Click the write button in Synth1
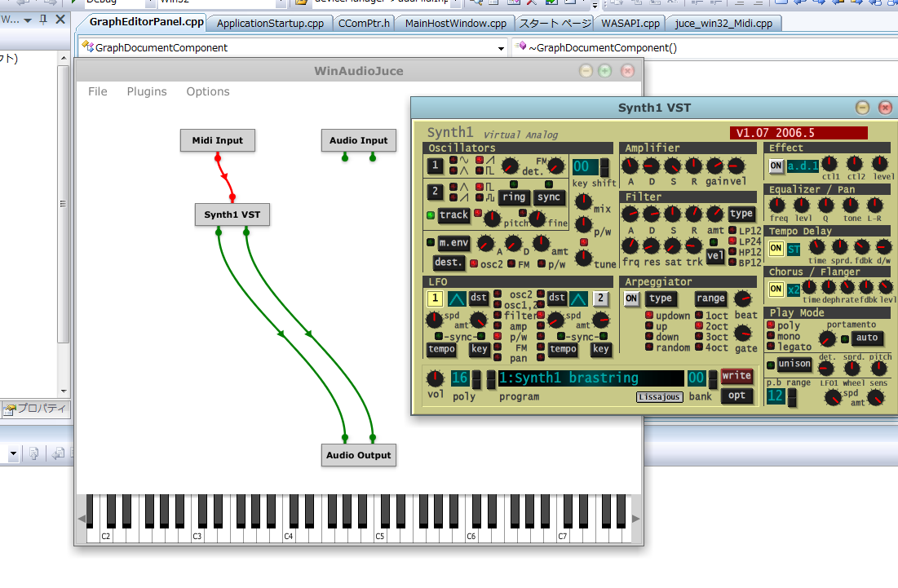The height and width of the screenshot is (588, 898). [x=736, y=376]
